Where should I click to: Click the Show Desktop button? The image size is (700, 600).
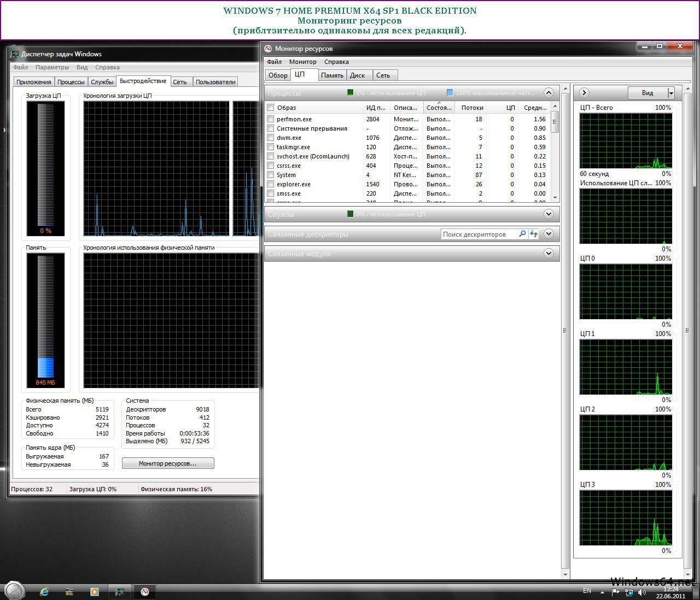(697, 591)
